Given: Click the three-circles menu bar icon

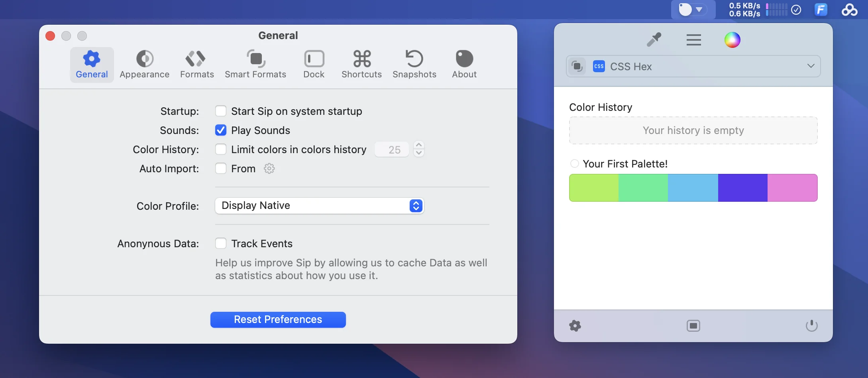Looking at the screenshot, I should click(849, 10).
